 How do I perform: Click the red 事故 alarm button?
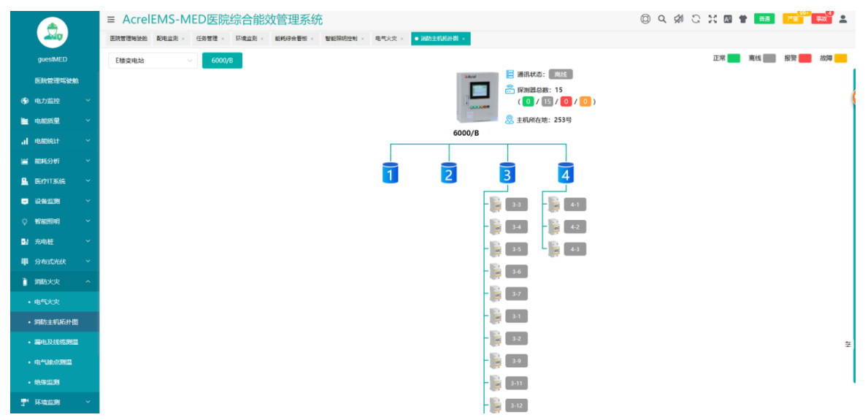[x=821, y=19]
